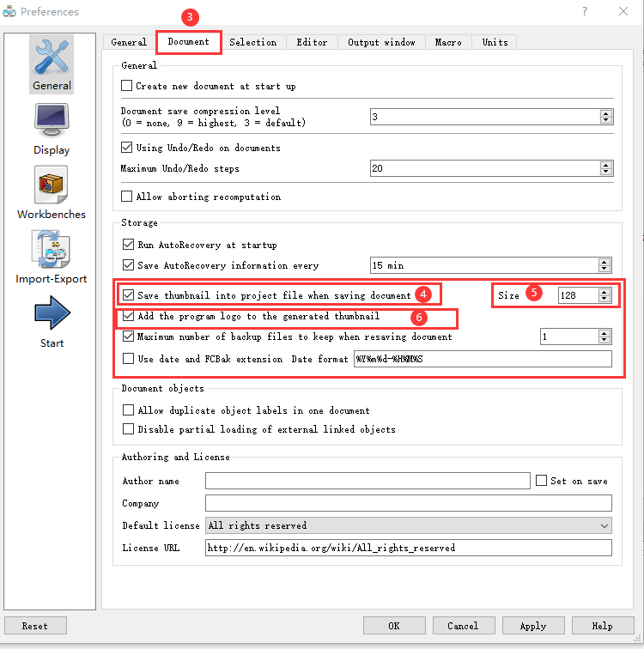This screenshot has width=644, height=649.
Task: Click the License URL input field
Action: coord(408,548)
